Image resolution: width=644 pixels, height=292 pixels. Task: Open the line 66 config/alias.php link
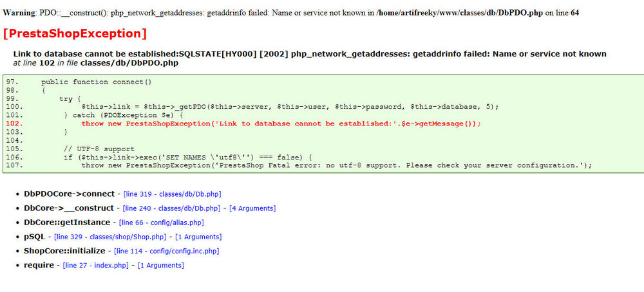(x=162, y=223)
